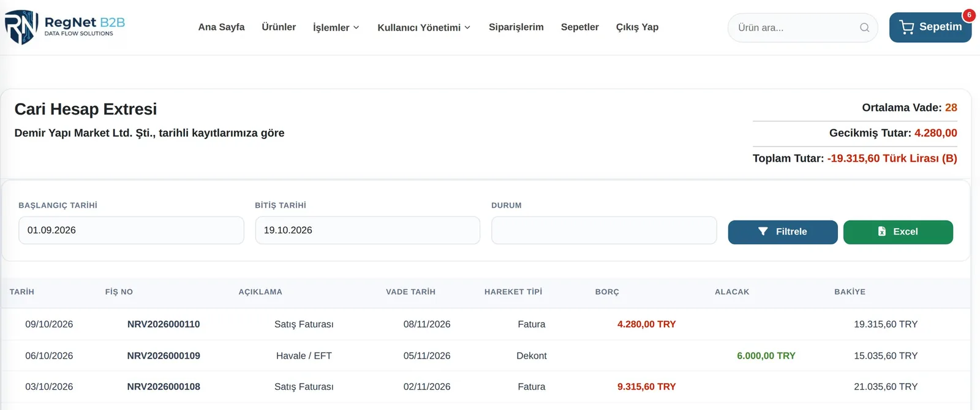Image resolution: width=980 pixels, height=410 pixels.
Task: Click the Toplam Tutar total value
Action: pyautogui.click(x=892, y=158)
